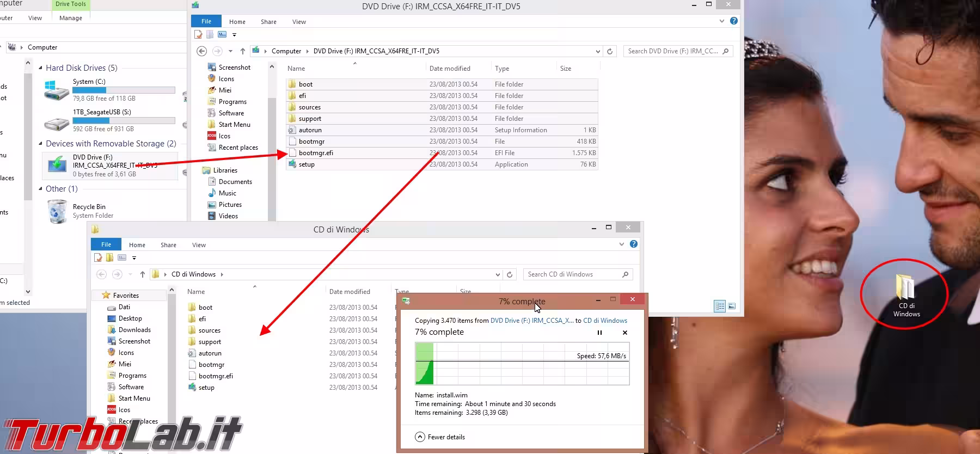Open address bar history dropdown for DVD Drive

[598, 51]
